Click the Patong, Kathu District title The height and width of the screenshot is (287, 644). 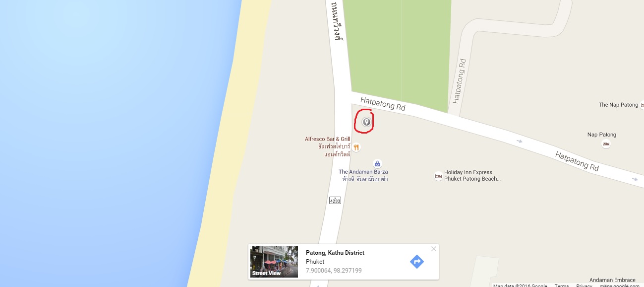(x=335, y=253)
